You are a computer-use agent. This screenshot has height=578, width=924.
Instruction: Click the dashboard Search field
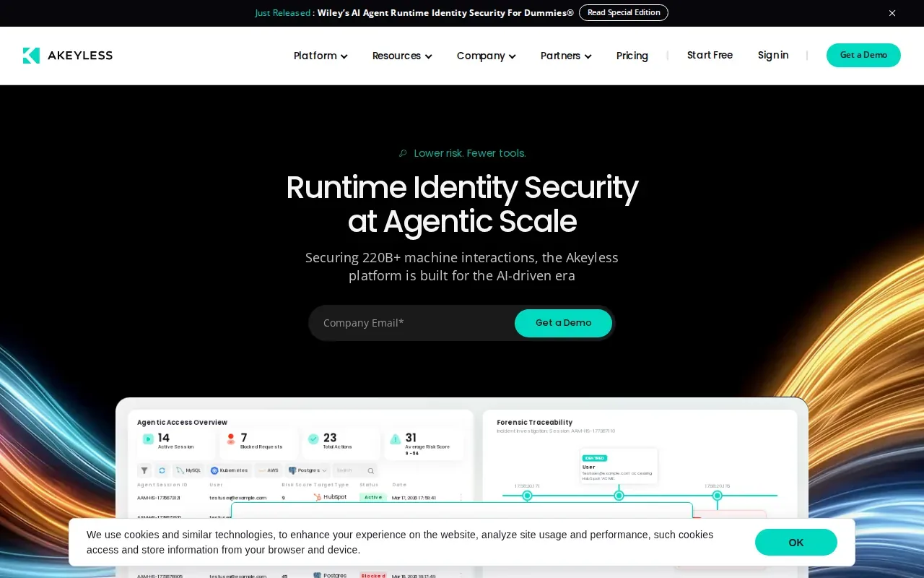pos(356,470)
